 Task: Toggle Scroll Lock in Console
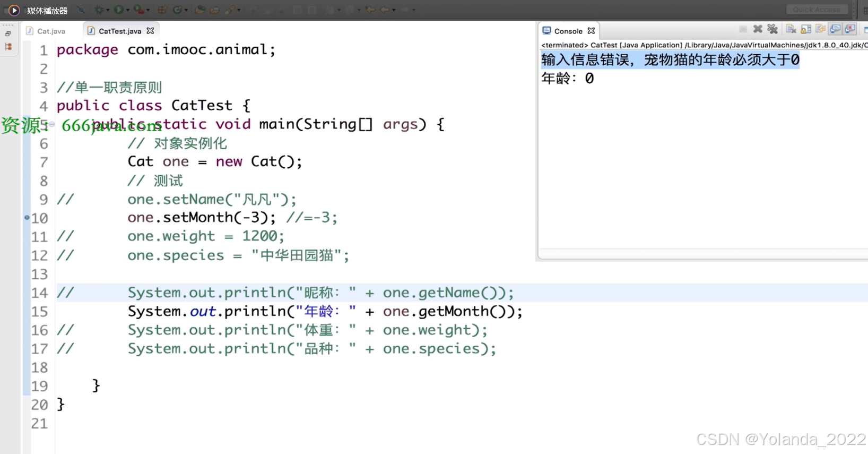coord(806,29)
